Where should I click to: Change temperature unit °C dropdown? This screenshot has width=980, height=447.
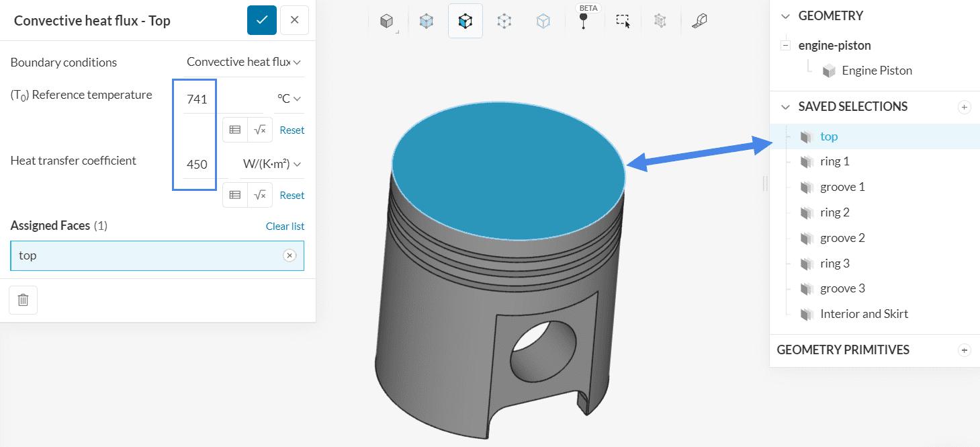click(x=289, y=99)
